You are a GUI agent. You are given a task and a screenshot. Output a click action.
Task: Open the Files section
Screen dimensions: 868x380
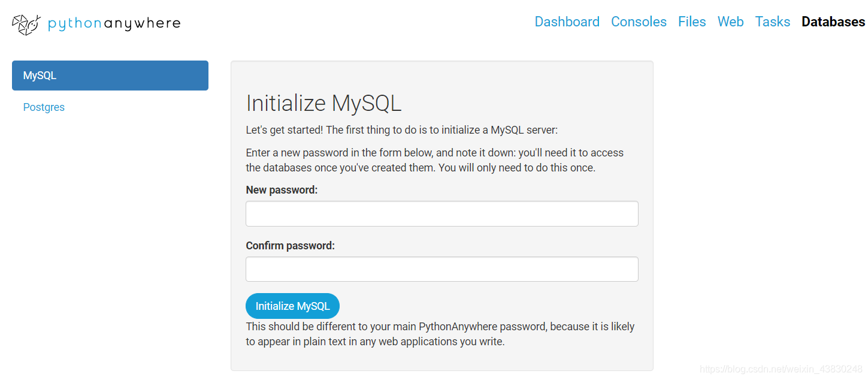coord(692,22)
